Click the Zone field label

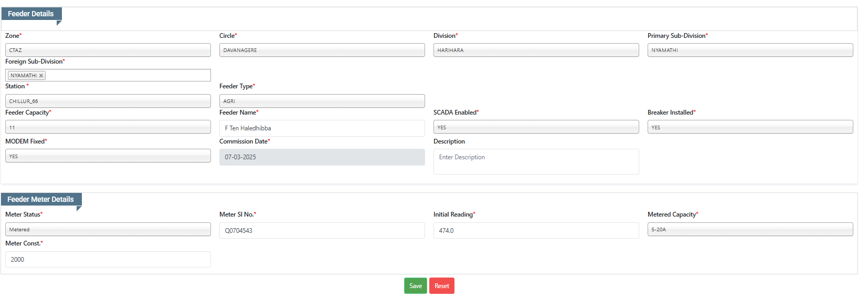point(14,36)
